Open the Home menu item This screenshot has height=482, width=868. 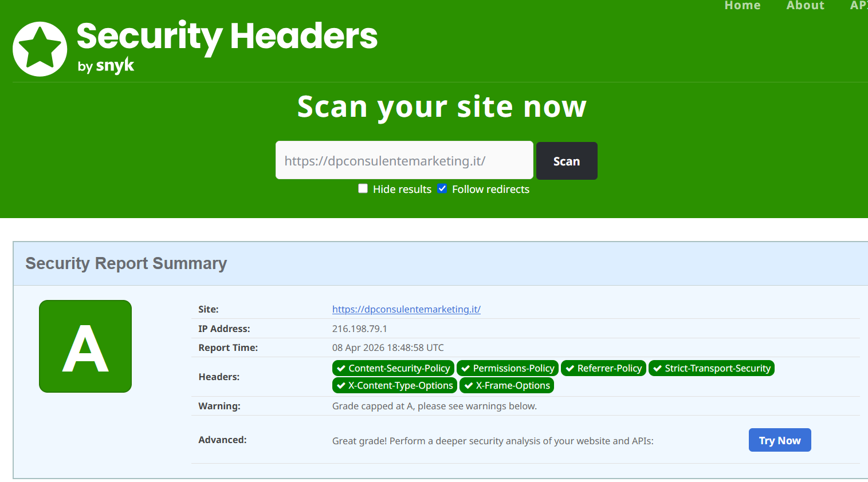743,5
